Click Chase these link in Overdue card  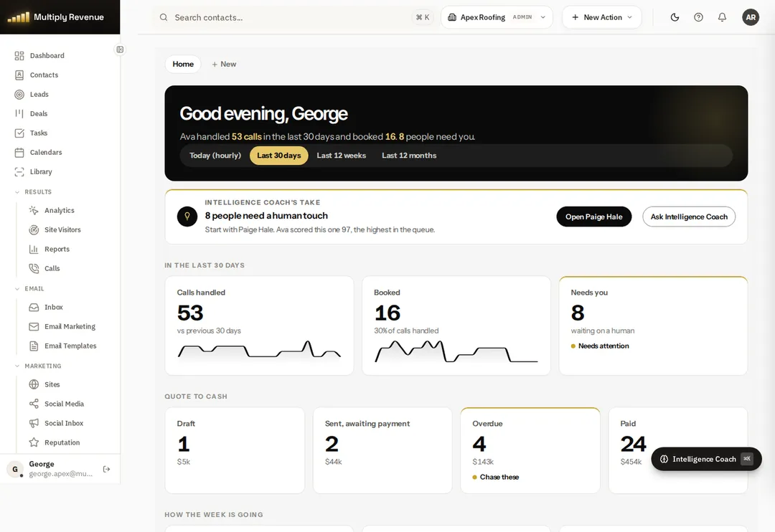pyautogui.click(x=495, y=478)
